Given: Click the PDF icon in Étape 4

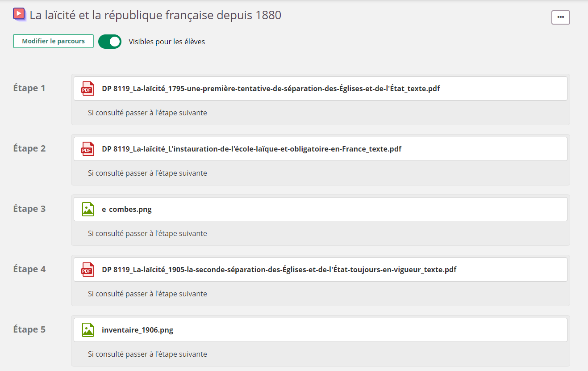Looking at the screenshot, I should point(88,270).
